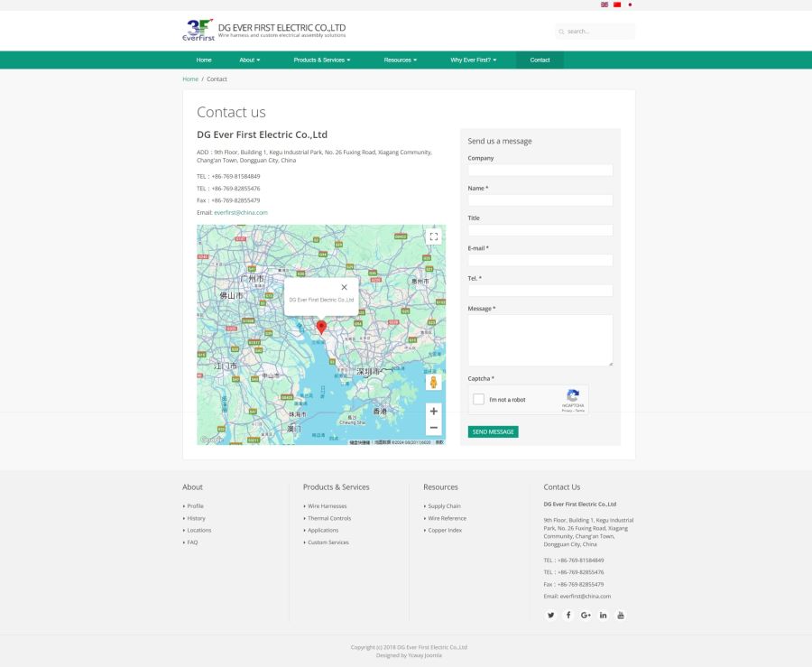This screenshot has width=812, height=667.
Task: Zoom out on the map
Action: [434, 428]
